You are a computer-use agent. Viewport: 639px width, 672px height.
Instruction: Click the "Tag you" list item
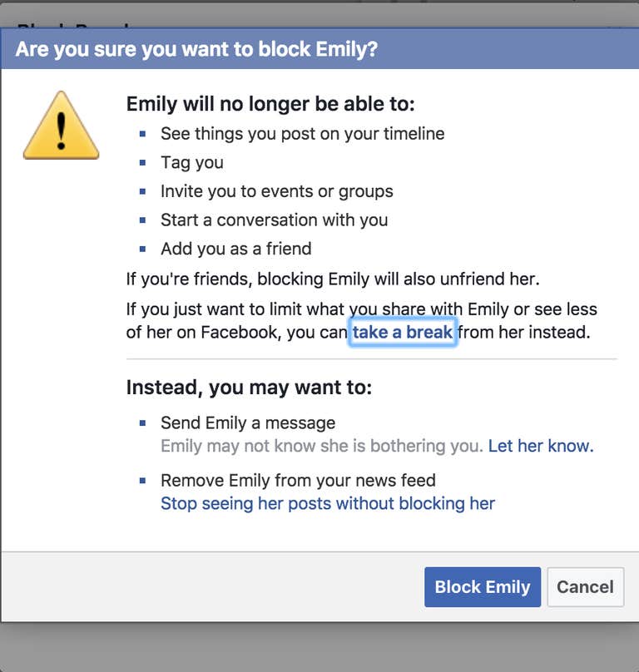[191, 162]
